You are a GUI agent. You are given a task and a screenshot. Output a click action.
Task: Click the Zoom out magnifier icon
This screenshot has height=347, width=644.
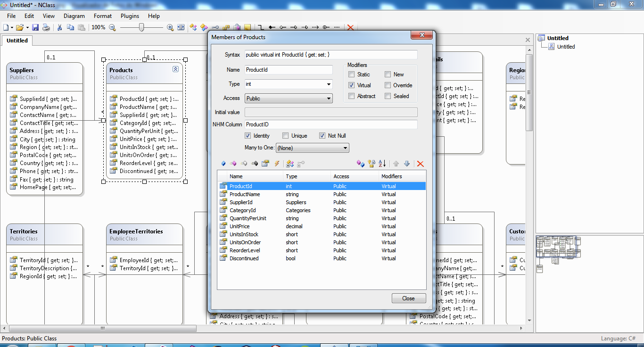coord(112,27)
